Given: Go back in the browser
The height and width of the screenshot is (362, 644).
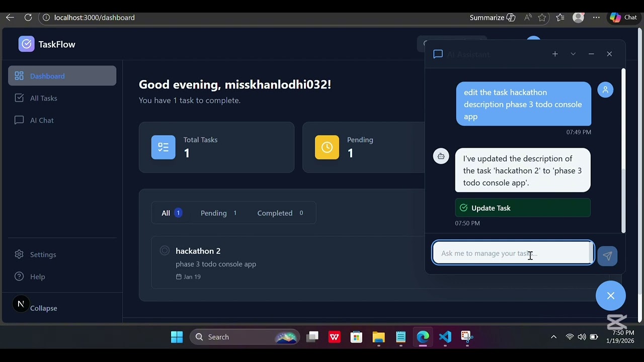Looking at the screenshot, I should click(10, 17).
